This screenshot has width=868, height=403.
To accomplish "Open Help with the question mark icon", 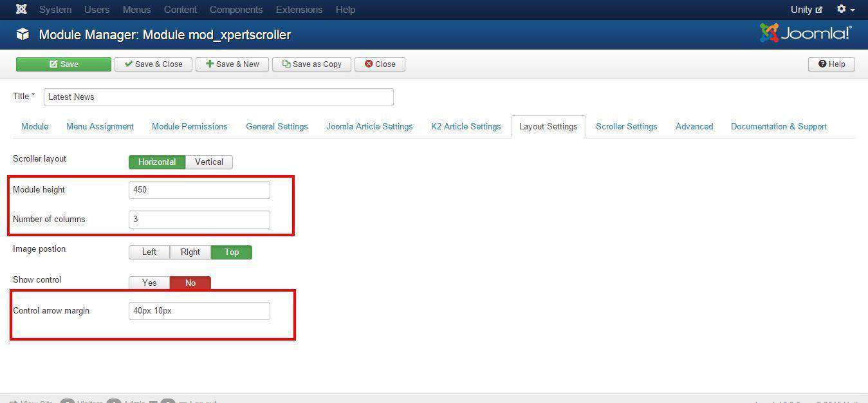I will [x=831, y=64].
